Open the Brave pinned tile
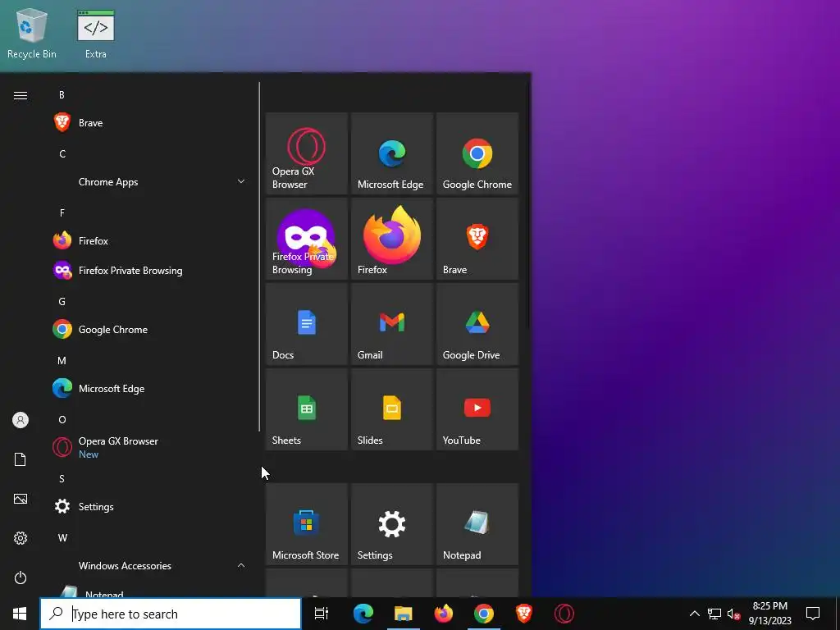 coord(477,239)
